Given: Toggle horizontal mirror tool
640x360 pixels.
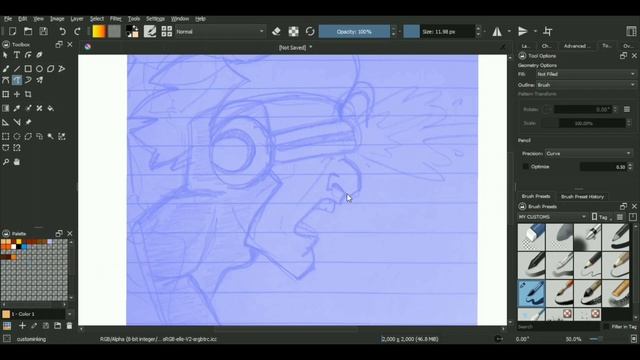Looking at the screenshot, I should click(497, 31).
